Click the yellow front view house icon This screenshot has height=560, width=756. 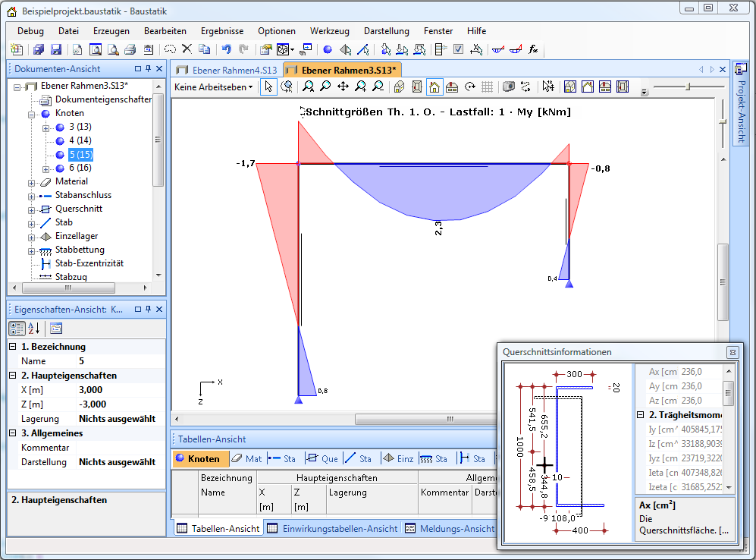(434, 87)
